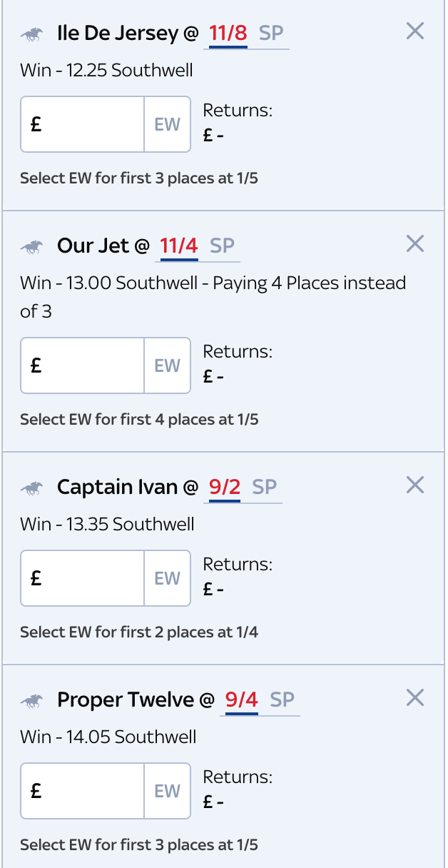Click the horse icon beside Proper Twelve

pyautogui.click(x=33, y=699)
